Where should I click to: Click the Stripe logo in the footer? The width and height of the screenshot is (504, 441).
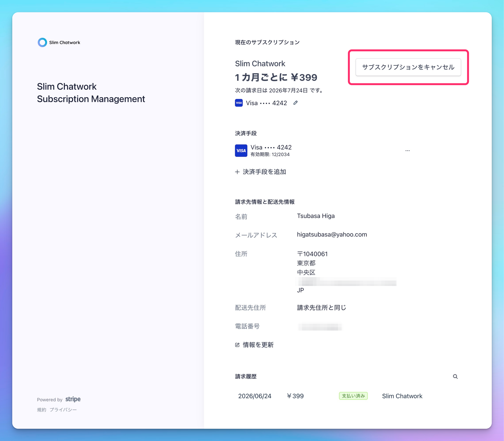(x=73, y=399)
